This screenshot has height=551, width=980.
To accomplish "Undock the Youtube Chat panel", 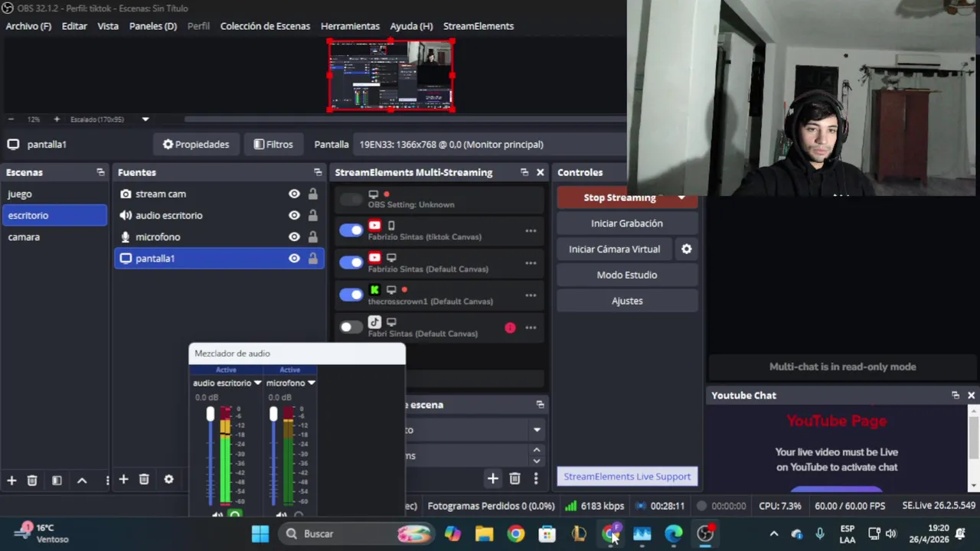I will tap(955, 395).
